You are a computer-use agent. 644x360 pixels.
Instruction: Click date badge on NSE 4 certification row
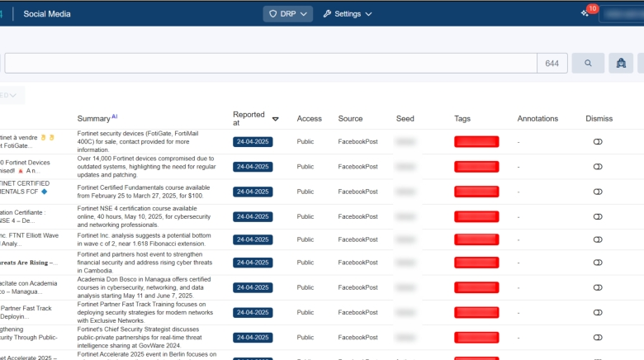[253, 217]
